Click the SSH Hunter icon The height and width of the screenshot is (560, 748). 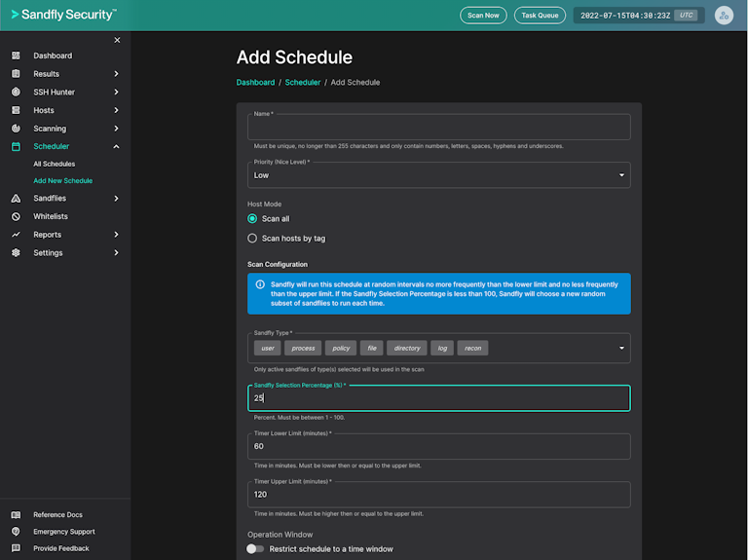pos(16,92)
